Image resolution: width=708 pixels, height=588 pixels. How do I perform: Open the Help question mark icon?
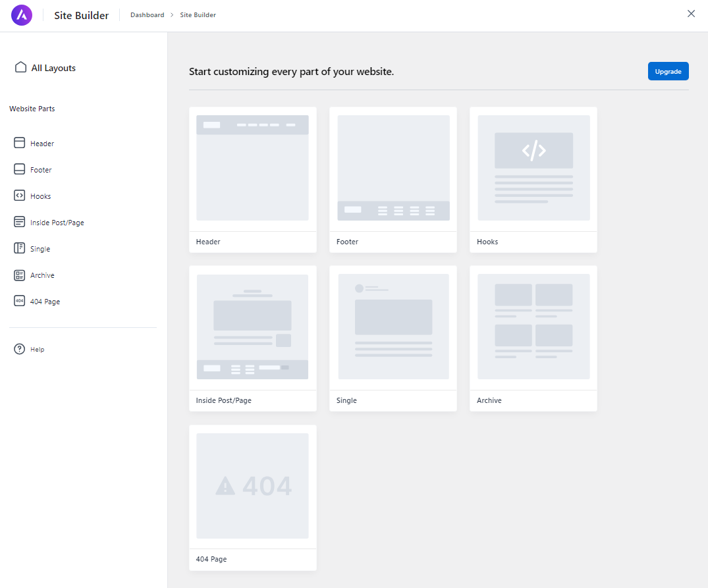click(x=19, y=349)
